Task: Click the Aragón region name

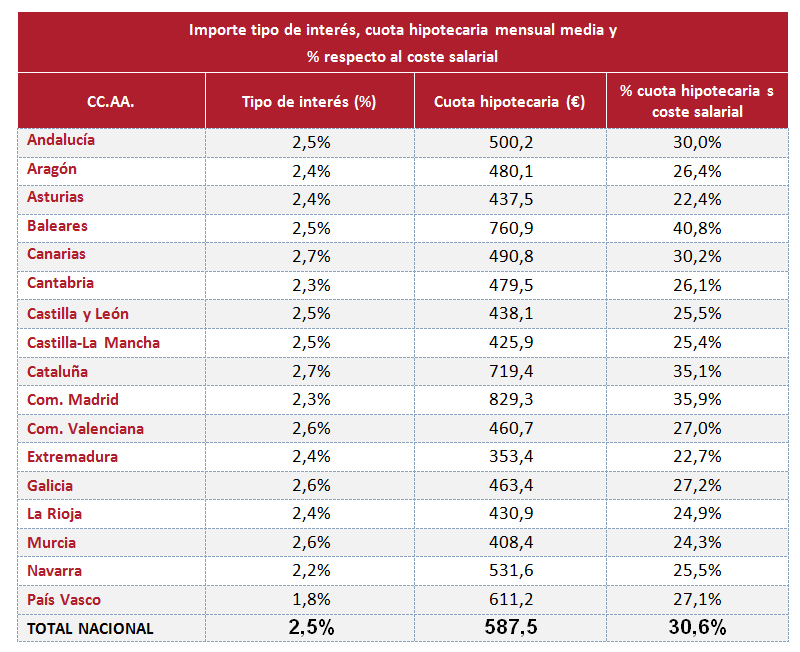Action: click(52, 169)
